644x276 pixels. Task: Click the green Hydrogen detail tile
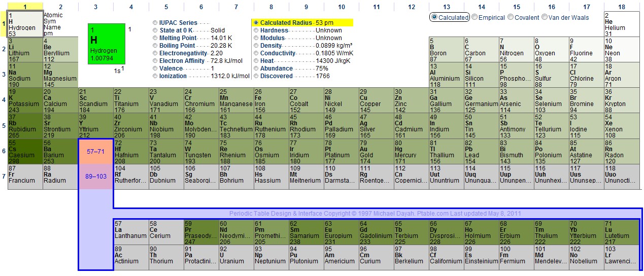click(x=107, y=44)
